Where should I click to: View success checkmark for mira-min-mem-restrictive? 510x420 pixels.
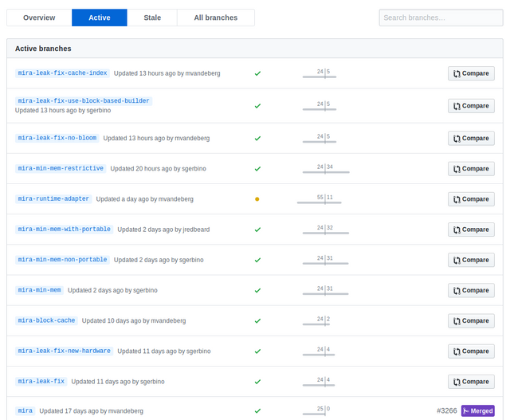click(257, 169)
